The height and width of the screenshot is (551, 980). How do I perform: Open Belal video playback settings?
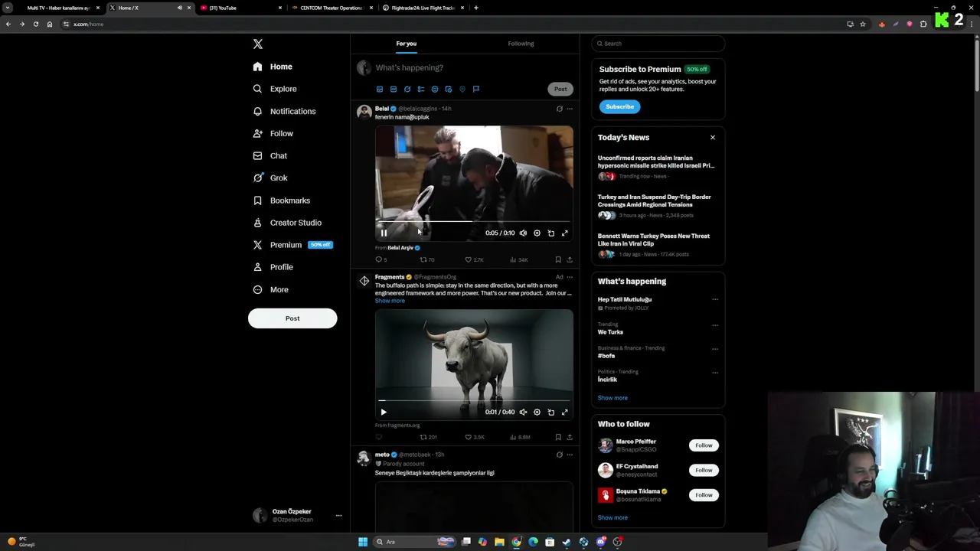coord(537,233)
